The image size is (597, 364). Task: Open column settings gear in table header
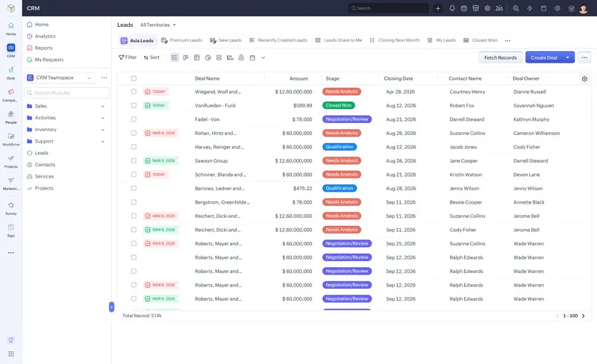[x=584, y=78]
